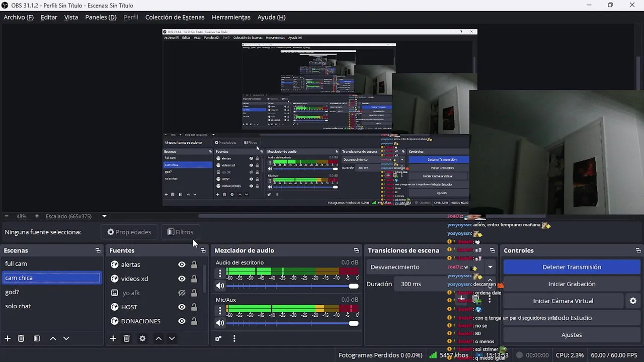Mute Mic/Aux speaker icon
The image size is (644, 362).
click(220, 323)
